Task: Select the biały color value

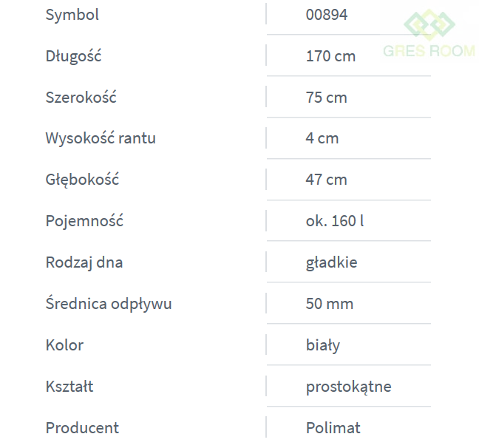Action: click(x=323, y=345)
